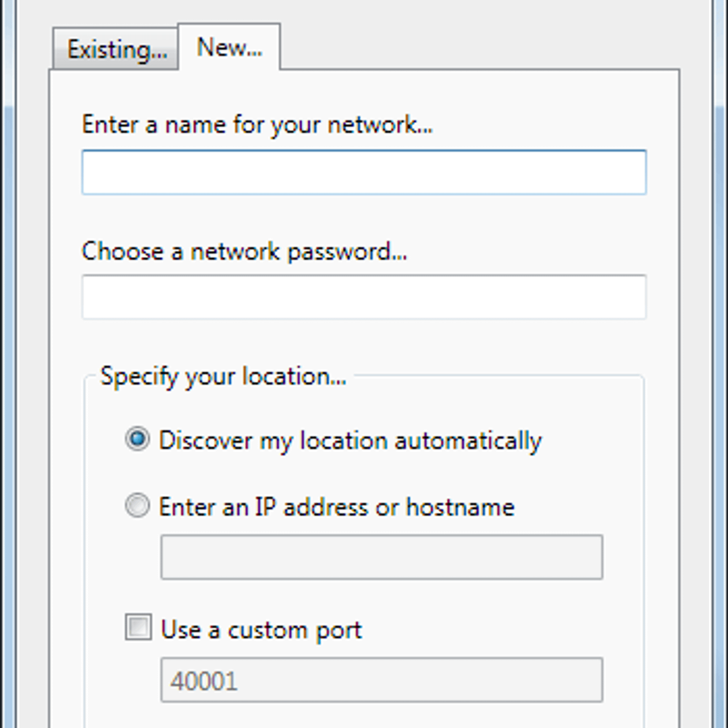This screenshot has width=728, height=728.
Task: Click the blue-filled dot of the selected radio
Action: pos(137,439)
